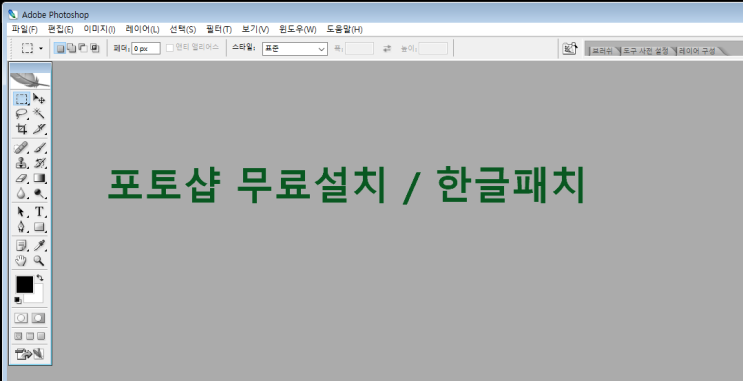
Task: Select the Move tool
Action: [x=39, y=99]
